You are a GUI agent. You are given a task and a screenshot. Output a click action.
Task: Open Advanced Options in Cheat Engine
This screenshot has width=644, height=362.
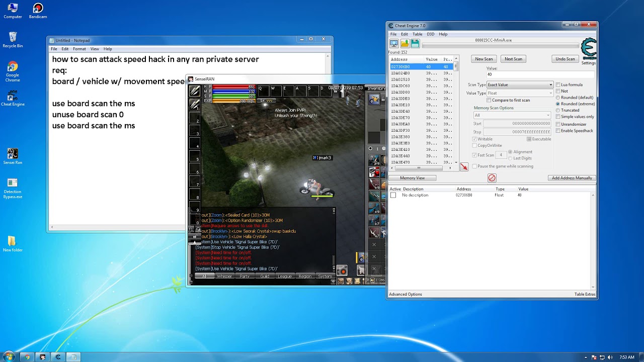pos(405,294)
